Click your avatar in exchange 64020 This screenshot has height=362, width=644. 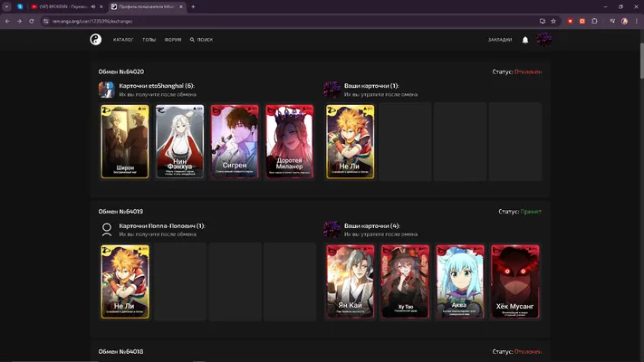(332, 90)
